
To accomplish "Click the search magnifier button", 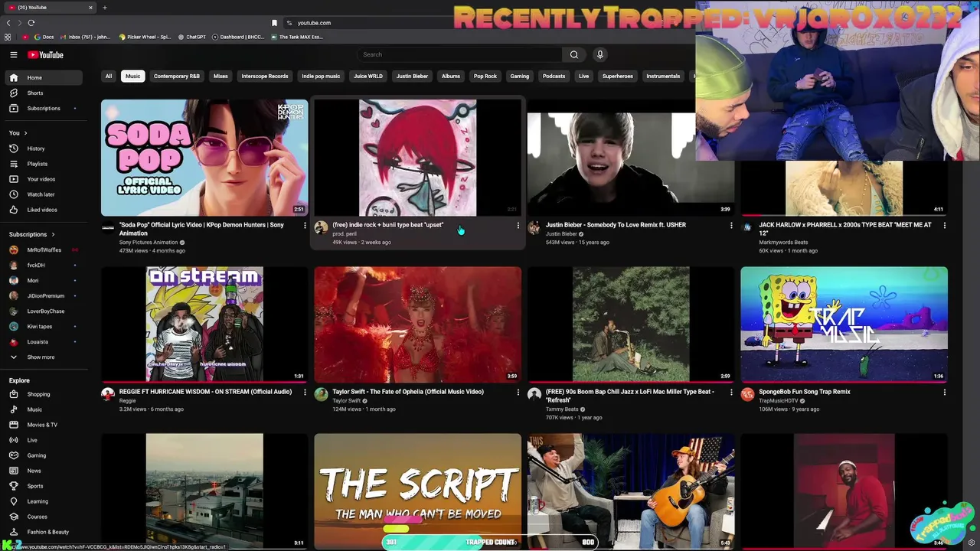I will [573, 54].
